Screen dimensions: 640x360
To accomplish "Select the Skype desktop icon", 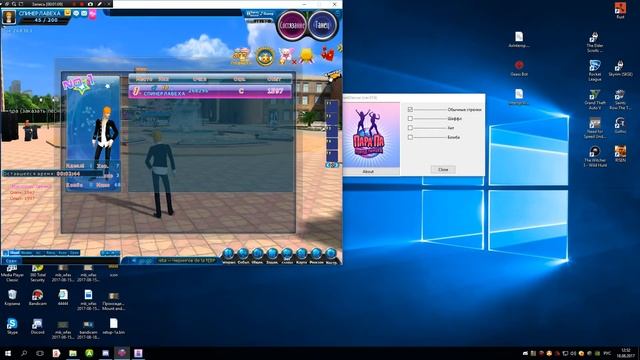I will (12, 327).
